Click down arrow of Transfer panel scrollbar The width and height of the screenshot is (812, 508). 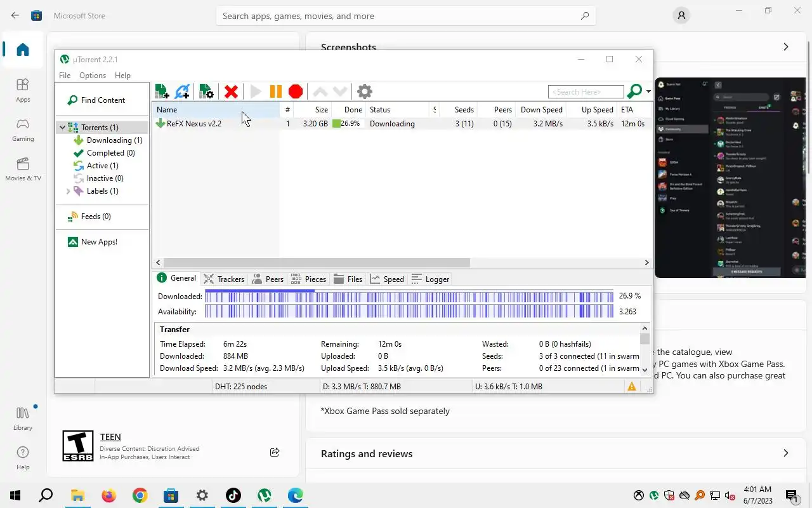coord(645,370)
